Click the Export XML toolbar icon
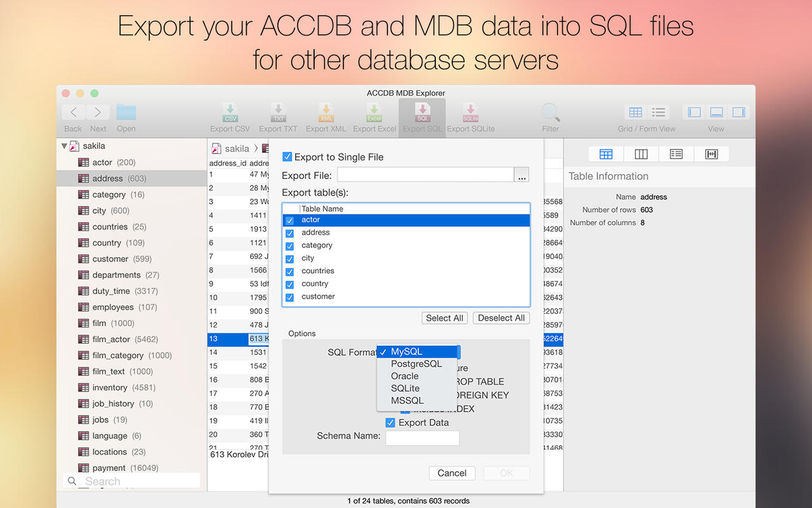Image resolution: width=812 pixels, height=508 pixels. (325, 114)
